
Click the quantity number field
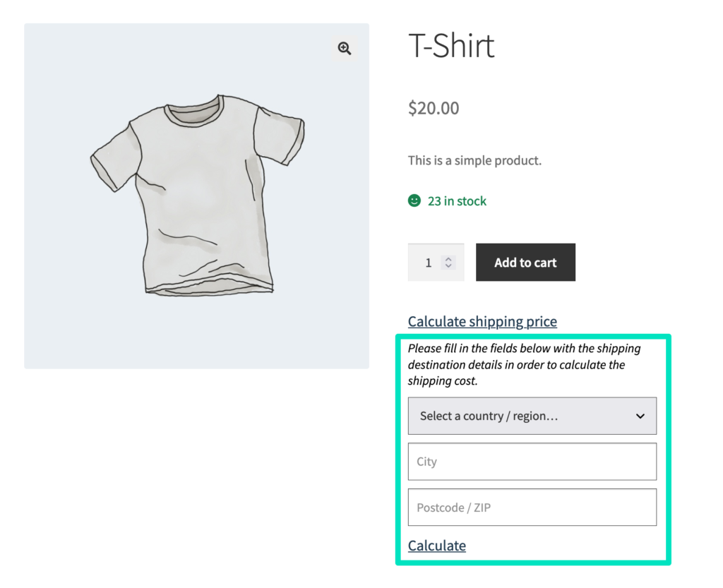(428, 263)
